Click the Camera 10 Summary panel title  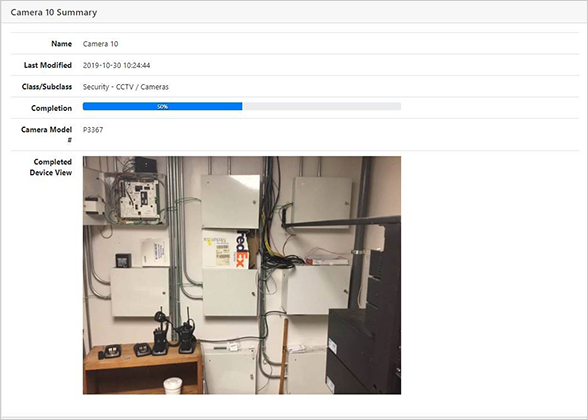pyautogui.click(x=54, y=12)
